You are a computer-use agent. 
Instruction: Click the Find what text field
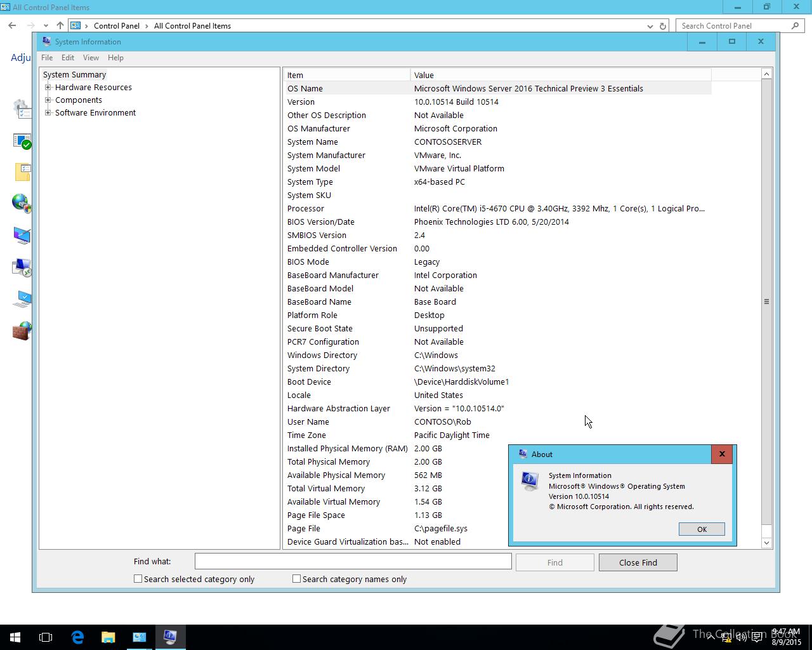pos(353,561)
